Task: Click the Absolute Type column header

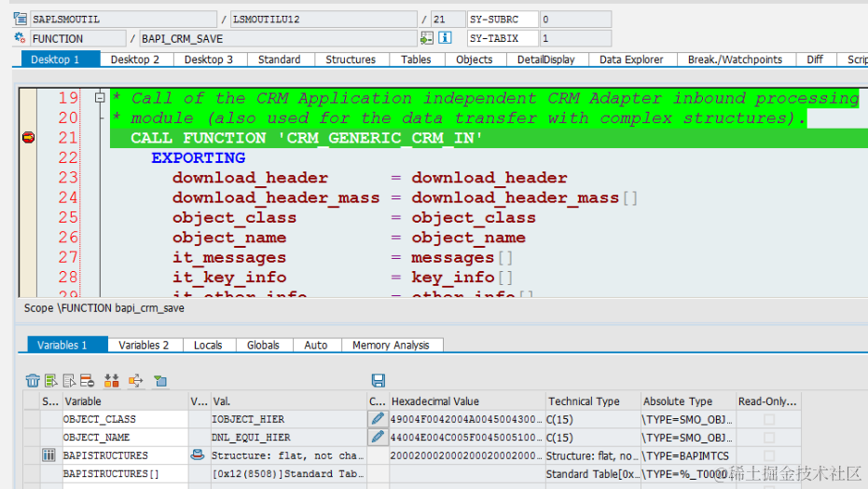Action: [x=688, y=401]
